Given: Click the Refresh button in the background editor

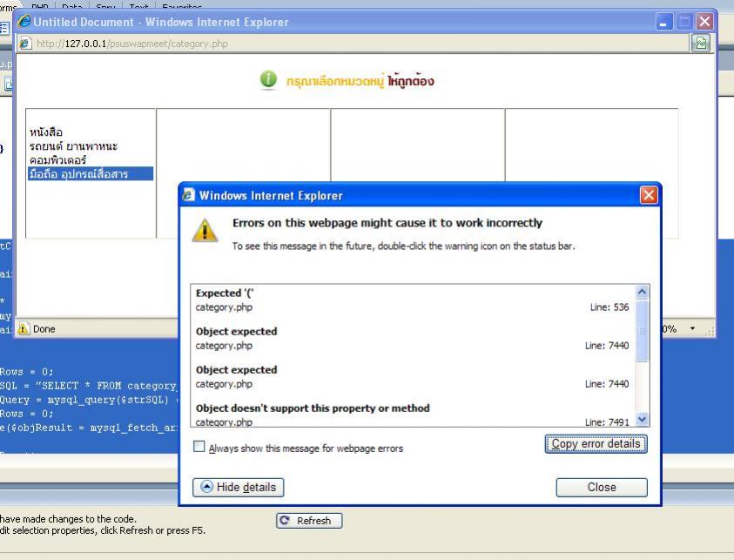Looking at the screenshot, I should coord(309,521).
